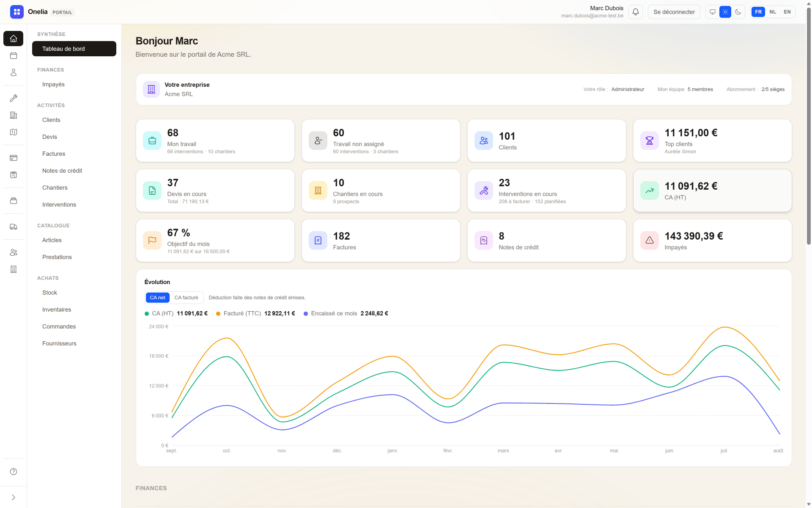
Task: Switch chart to CA facturé tab
Action: click(x=186, y=298)
